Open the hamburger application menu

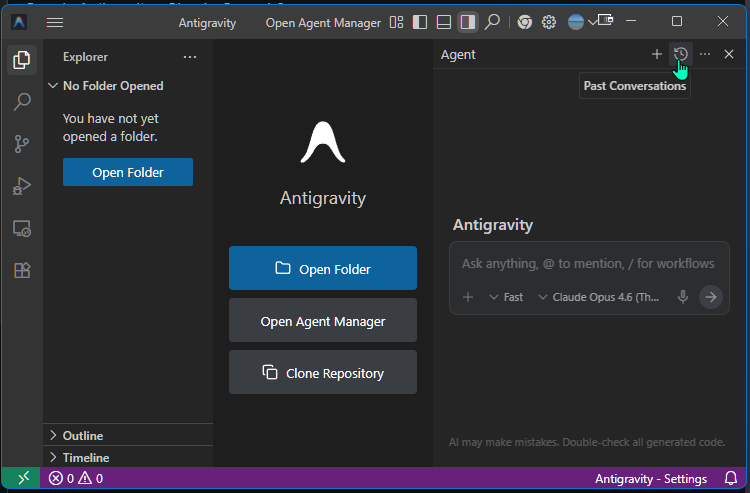point(55,22)
